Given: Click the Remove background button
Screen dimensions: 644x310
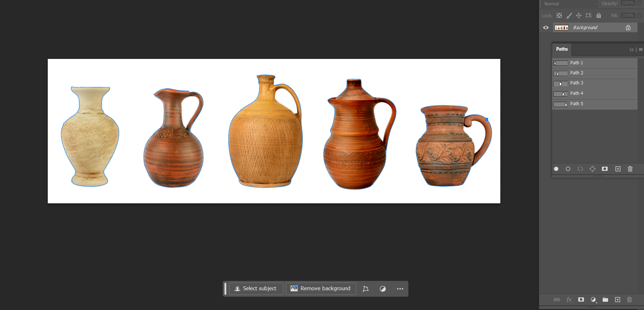Looking at the screenshot, I should pos(321,288).
